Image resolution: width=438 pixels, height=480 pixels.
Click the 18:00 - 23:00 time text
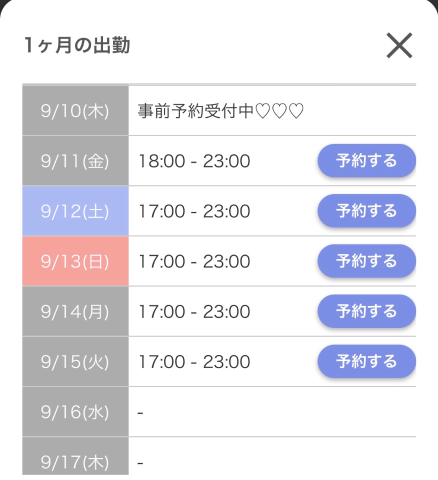click(x=194, y=161)
